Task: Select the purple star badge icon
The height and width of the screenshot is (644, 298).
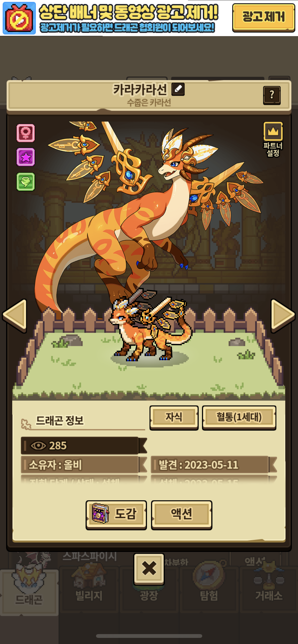Action: coord(26,157)
